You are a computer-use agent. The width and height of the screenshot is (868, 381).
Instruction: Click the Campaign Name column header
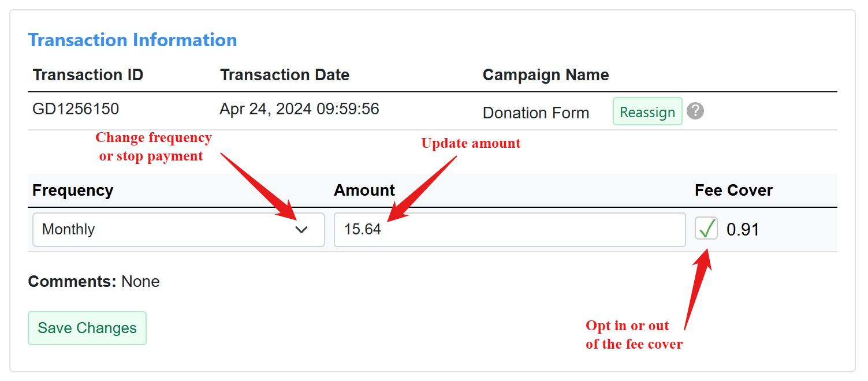tap(546, 75)
